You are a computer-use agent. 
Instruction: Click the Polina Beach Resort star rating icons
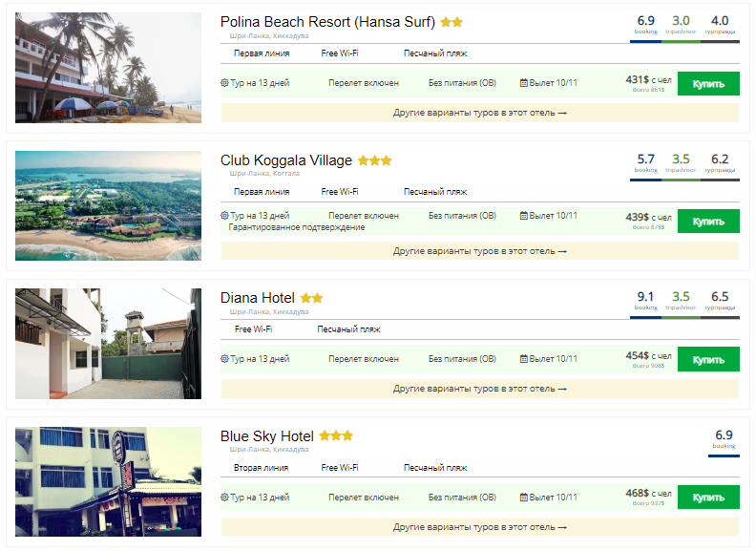click(451, 22)
